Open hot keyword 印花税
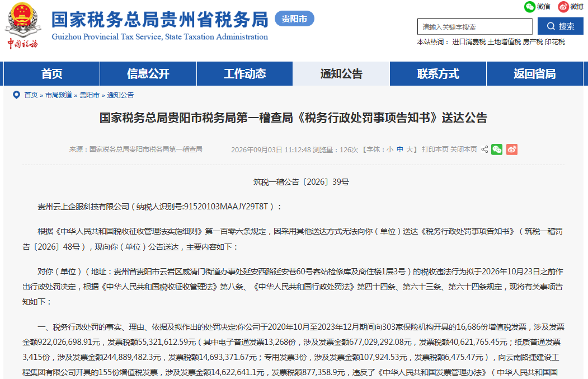This screenshot has height=379, width=588. click(x=555, y=42)
